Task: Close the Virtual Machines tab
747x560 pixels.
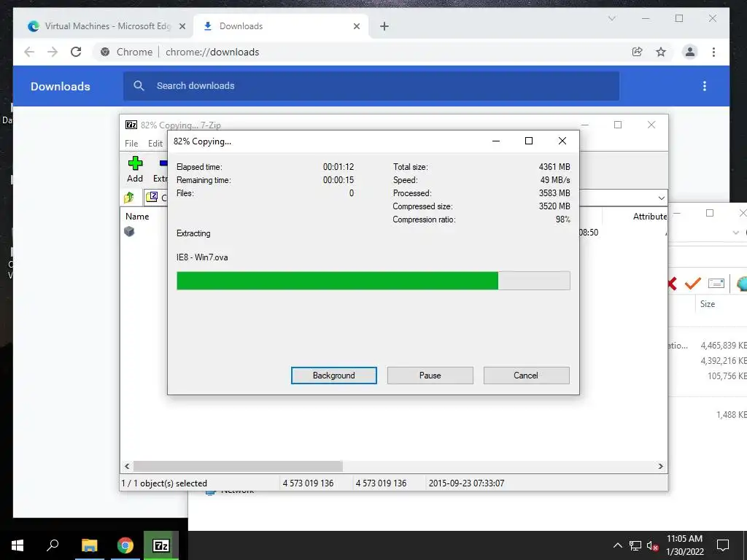Action: (x=182, y=26)
